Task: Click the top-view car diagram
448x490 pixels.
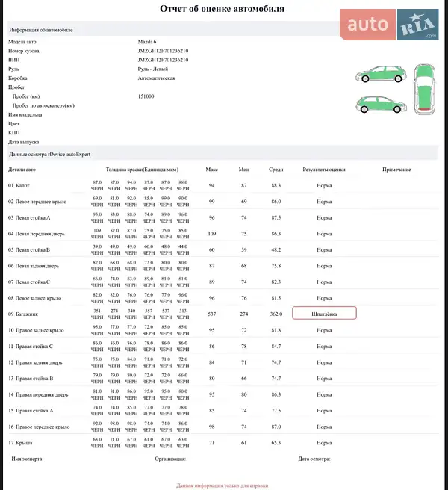Action: point(425,89)
